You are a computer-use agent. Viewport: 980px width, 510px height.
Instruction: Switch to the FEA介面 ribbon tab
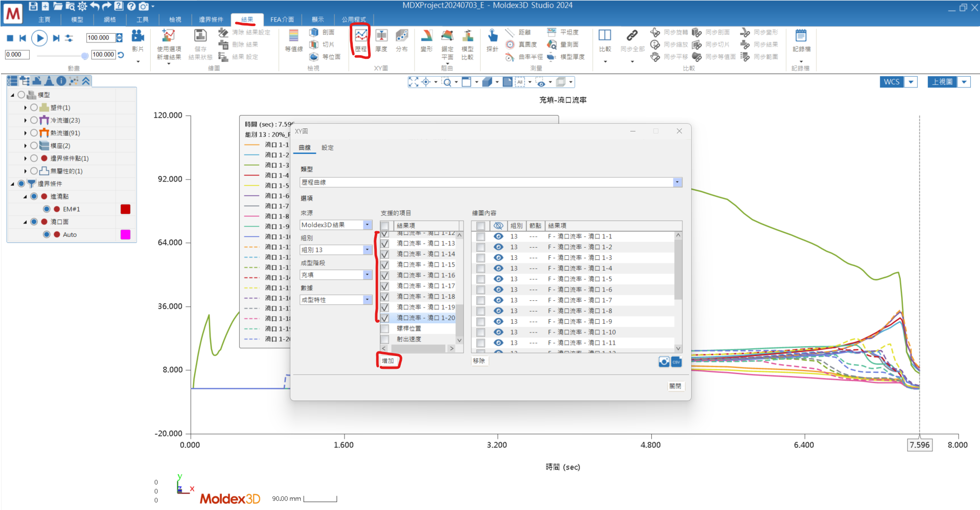click(282, 19)
